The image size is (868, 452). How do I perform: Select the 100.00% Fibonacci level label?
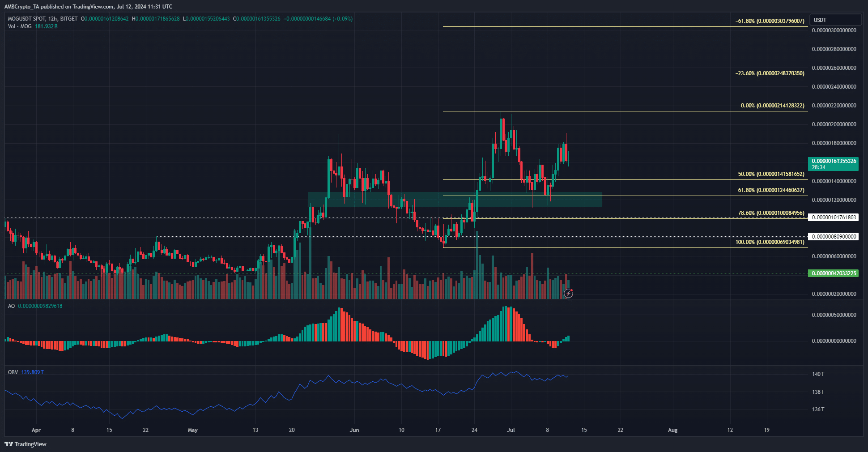coord(770,242)
